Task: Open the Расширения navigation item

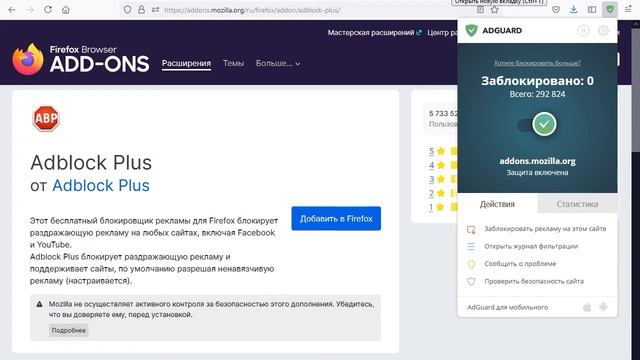Action: [x=186, y=63]
